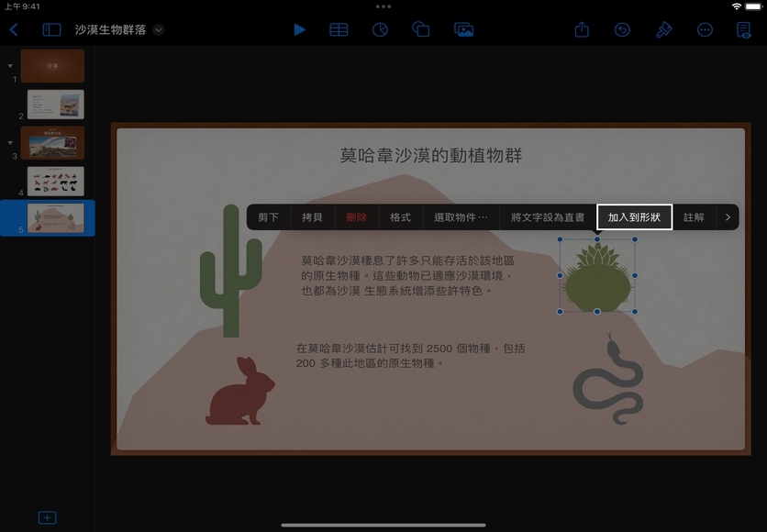The width and height of the screenshot is (767, 532).
Task: Choose 刪除 in the context menu
Action: tap(356, 217)
